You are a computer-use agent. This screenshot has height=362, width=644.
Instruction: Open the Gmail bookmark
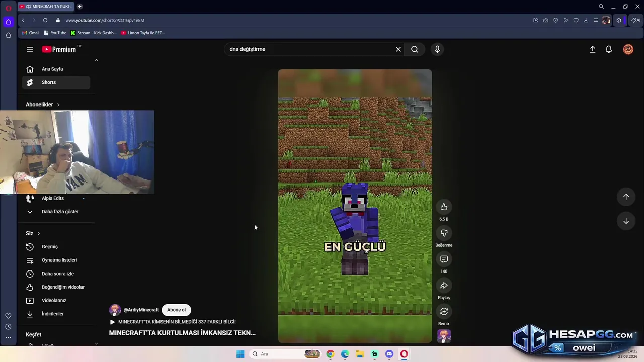coord(31,33)
